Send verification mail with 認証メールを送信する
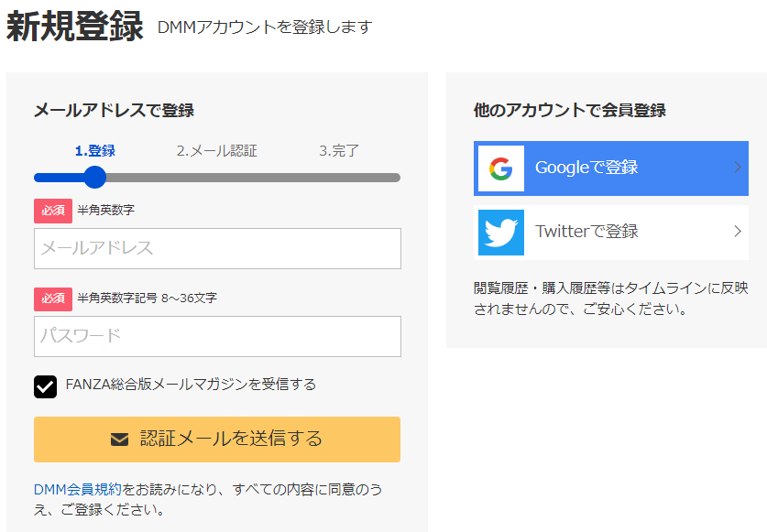 [x=217, y=440]
